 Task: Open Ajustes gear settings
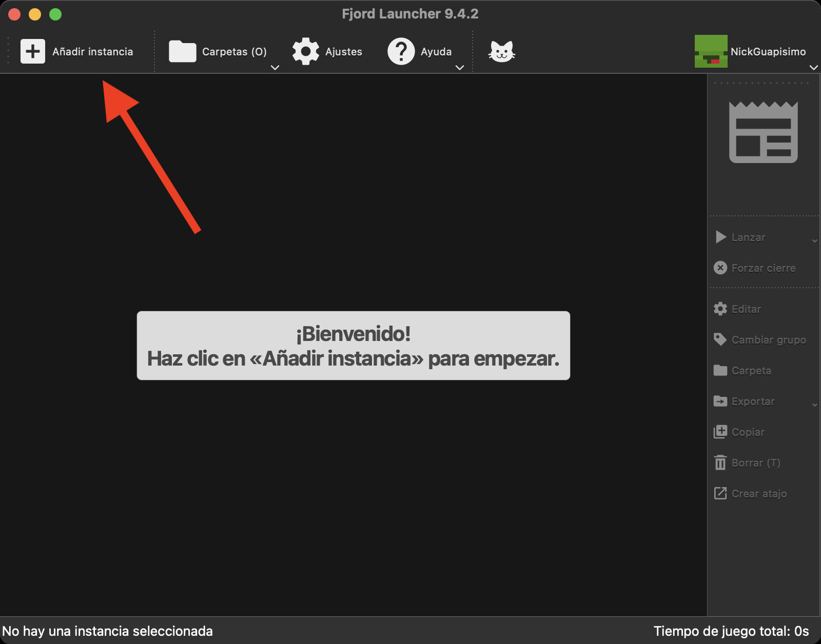tap(306, 51)
